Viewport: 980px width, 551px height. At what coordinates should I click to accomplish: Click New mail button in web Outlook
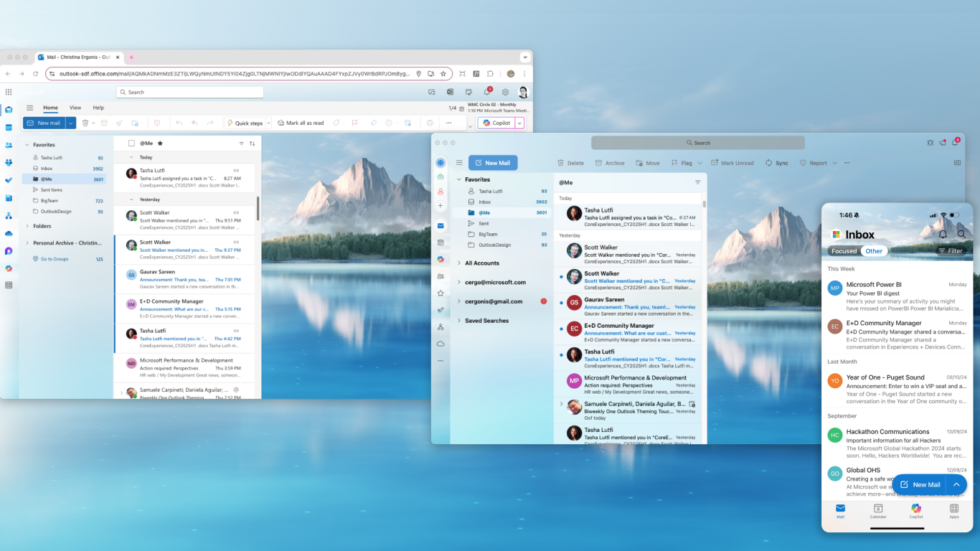coord(44,123)
